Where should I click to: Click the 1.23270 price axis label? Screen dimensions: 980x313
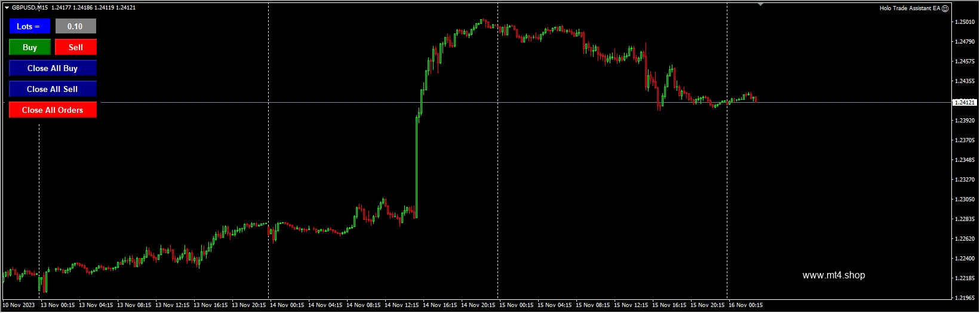pyautogui.click(x=965, y=180)
